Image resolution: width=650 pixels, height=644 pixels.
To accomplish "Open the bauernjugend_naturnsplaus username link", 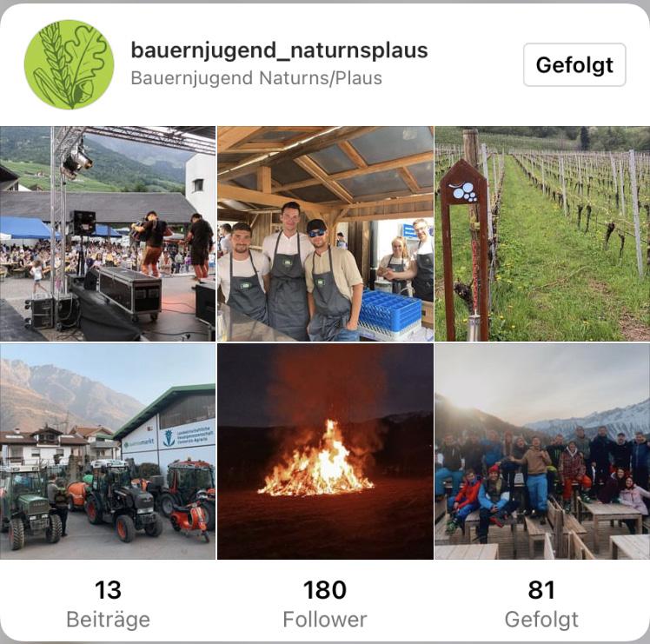I will tap(279, 50).
